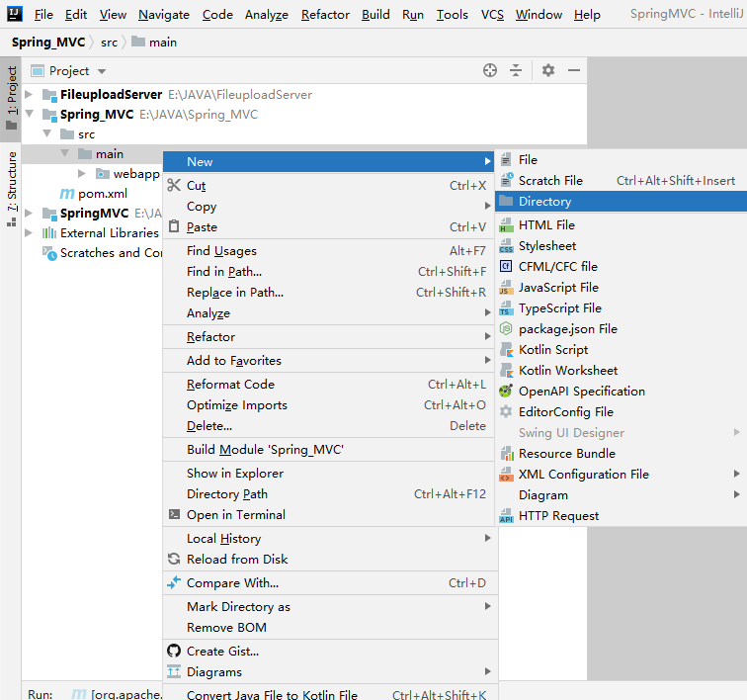747x700 pixels.
Task: Expand the SpringMVC module node
Action: tap(29, 213)
